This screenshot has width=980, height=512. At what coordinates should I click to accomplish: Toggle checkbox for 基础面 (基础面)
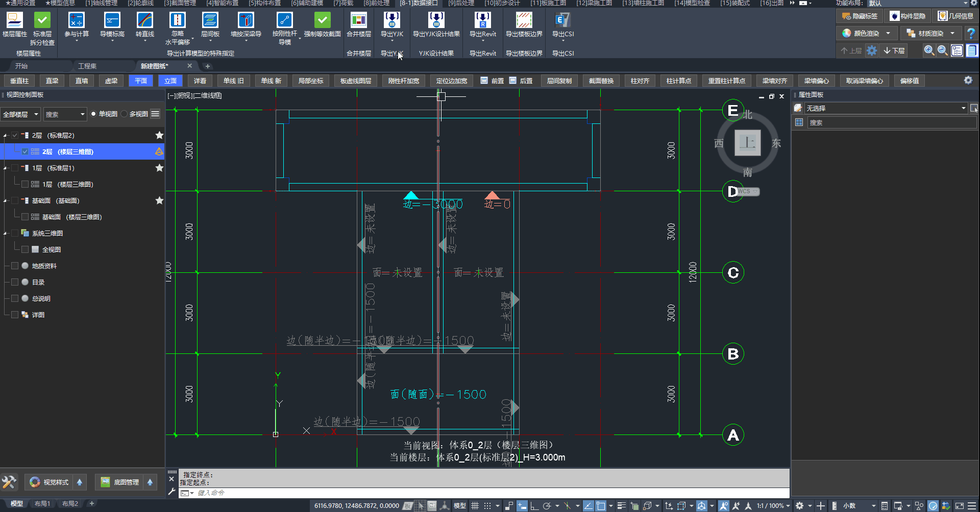pyautogui.click(x=15, y=200)
